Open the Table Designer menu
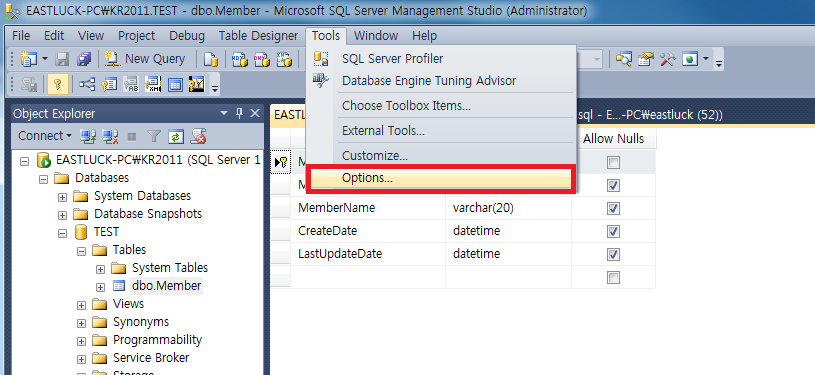This screenshot has height=375, width=815. (258, 36)
